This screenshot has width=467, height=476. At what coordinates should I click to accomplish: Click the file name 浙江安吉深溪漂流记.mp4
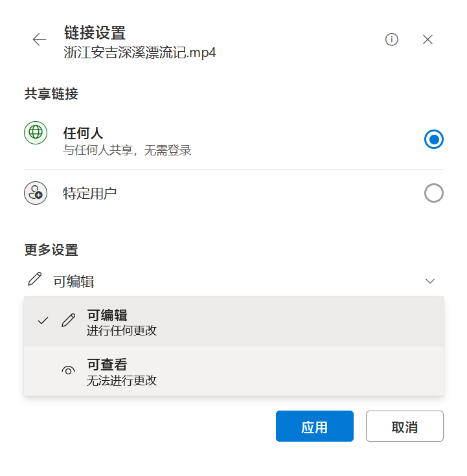(x=140, y=53)
